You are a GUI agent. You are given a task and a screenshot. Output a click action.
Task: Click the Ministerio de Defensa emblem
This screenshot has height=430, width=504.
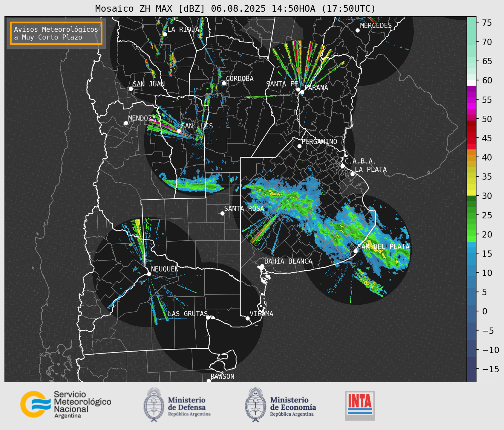click(x=154, y=405)
